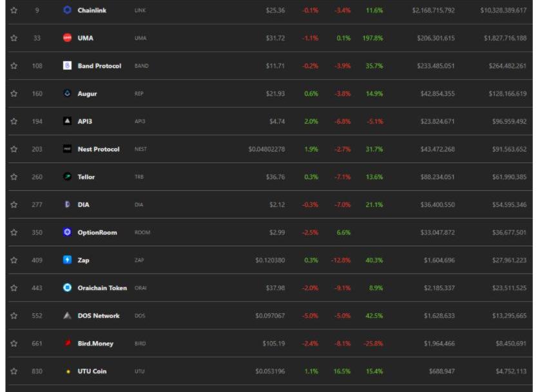Click the UTU Coin name link
The width and height of the screenshot is (540, 392).
[92, 371]
